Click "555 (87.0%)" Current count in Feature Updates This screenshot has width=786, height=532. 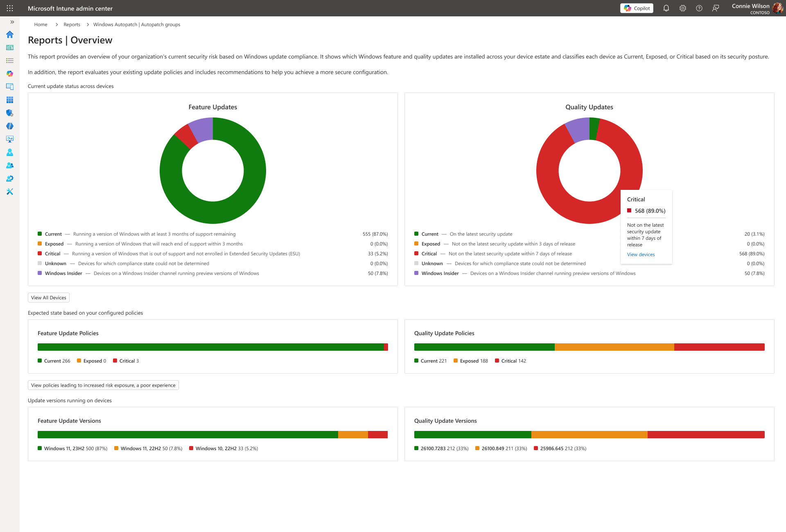[375, 234]
